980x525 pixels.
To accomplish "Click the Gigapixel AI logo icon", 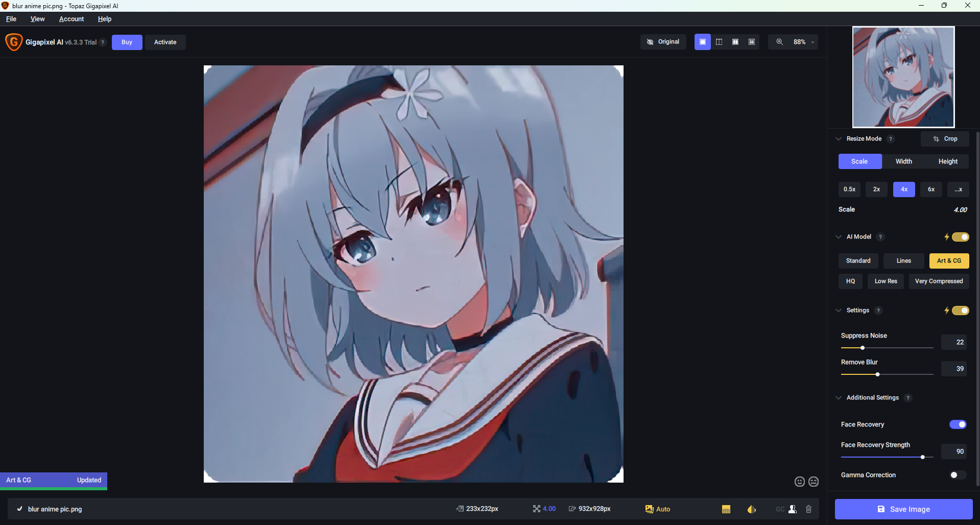I will pyautogui.click(x=14, y=42).
